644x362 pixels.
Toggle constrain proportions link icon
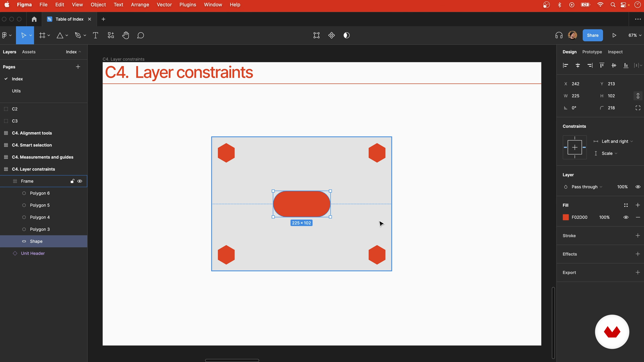coord(638,96)
